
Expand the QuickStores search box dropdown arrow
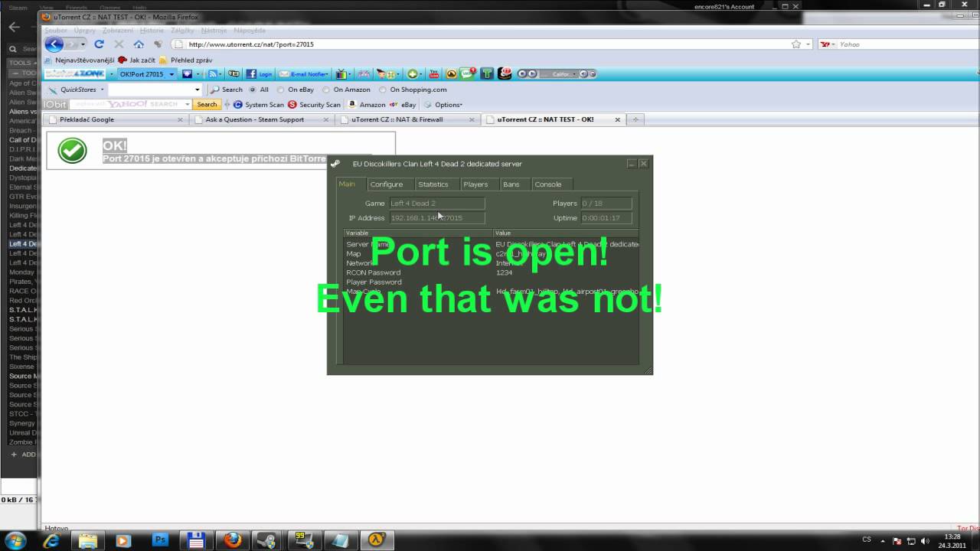pyautogui.click(x=197, y=90)
